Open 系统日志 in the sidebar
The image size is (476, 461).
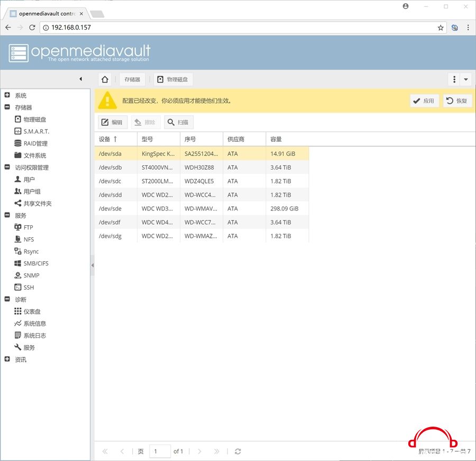click(30, 335)
